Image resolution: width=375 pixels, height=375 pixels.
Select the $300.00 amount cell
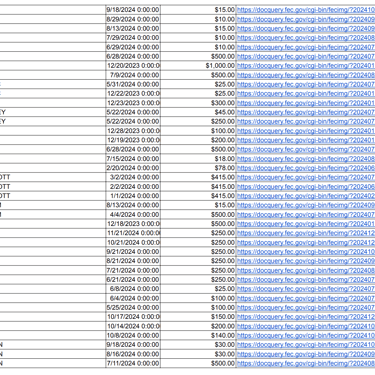click(198, 103)
